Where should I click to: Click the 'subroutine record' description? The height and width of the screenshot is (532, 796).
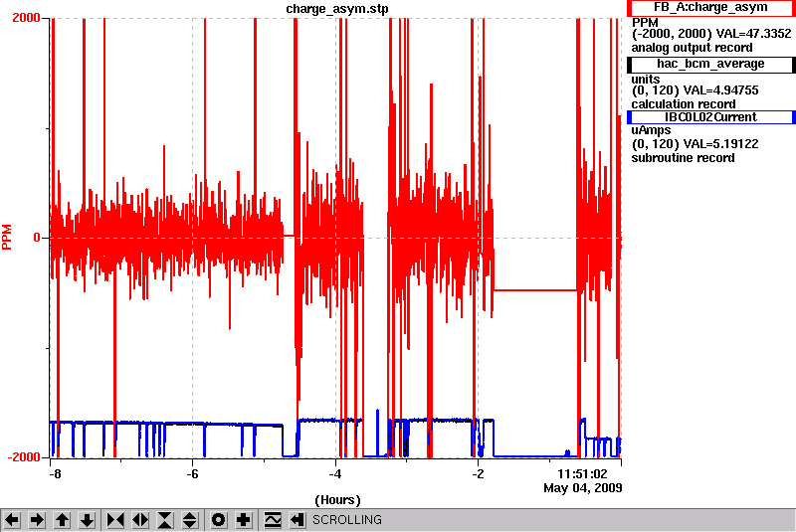pyautogui.click(x=683, y=158)
